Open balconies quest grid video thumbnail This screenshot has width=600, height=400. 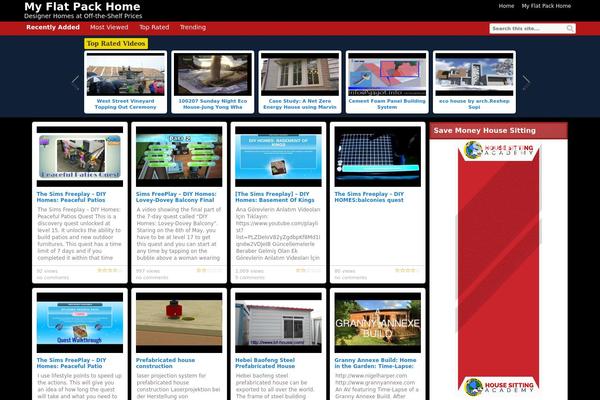click(378, 157)
